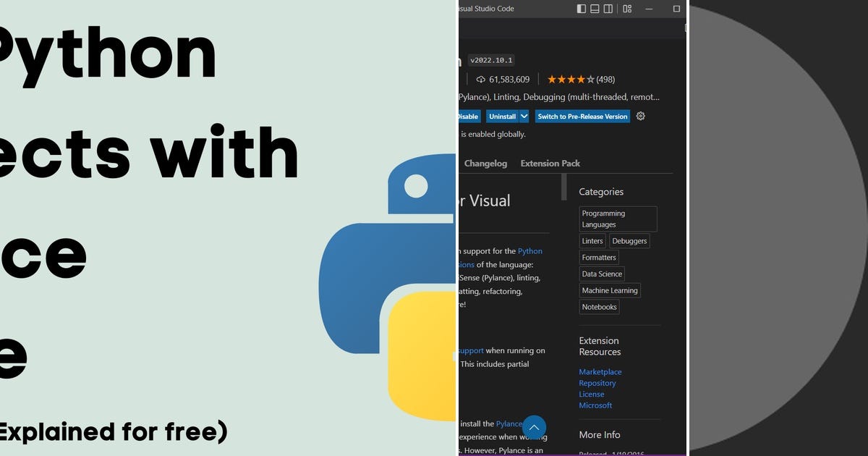
Task: Open the Marketplace resource link
Action: [600, 371]
